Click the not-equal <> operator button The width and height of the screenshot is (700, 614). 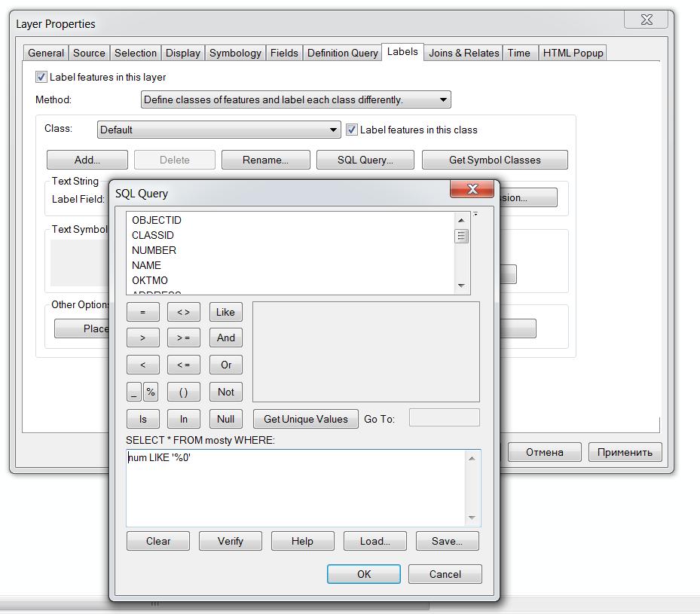point(184,312)
